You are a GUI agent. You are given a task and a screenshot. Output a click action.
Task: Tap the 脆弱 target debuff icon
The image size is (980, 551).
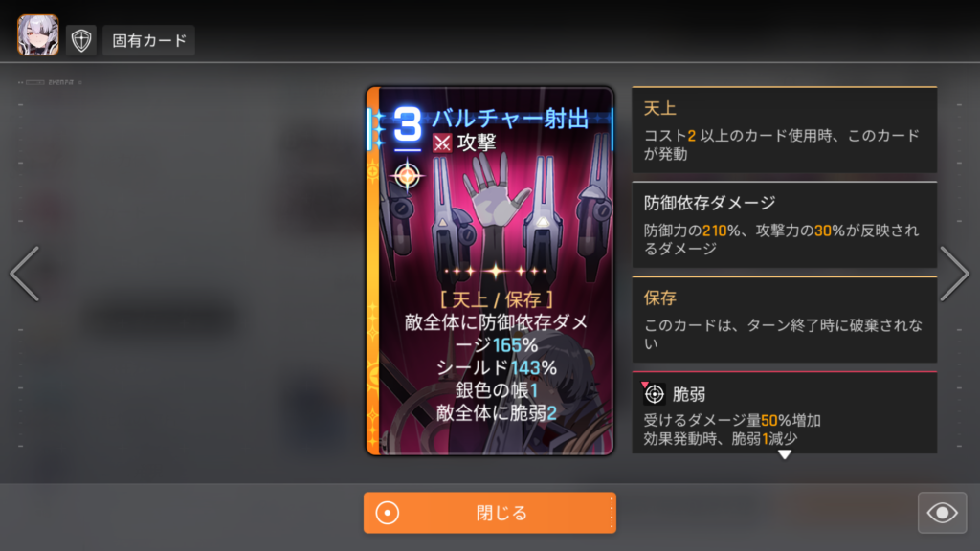654,394
